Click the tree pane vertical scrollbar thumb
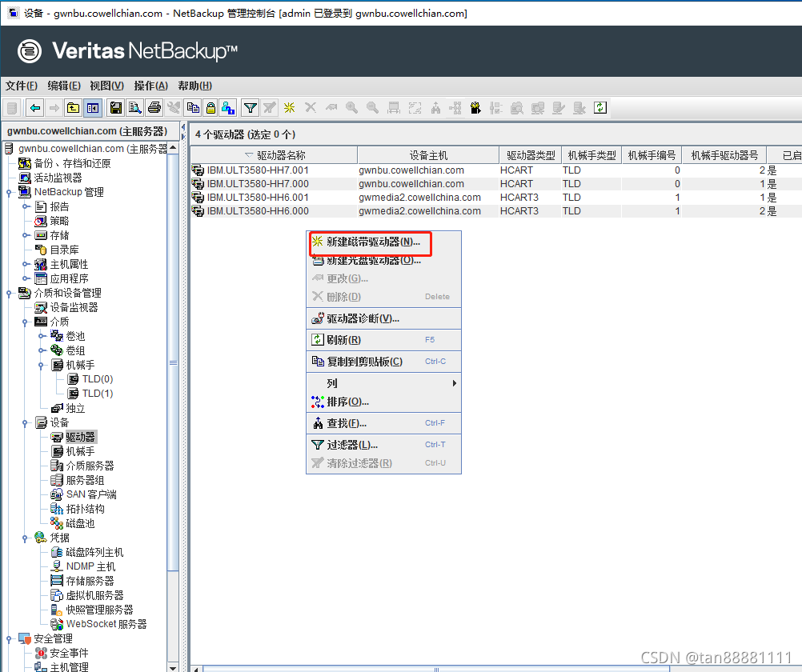 coord(174,362)
